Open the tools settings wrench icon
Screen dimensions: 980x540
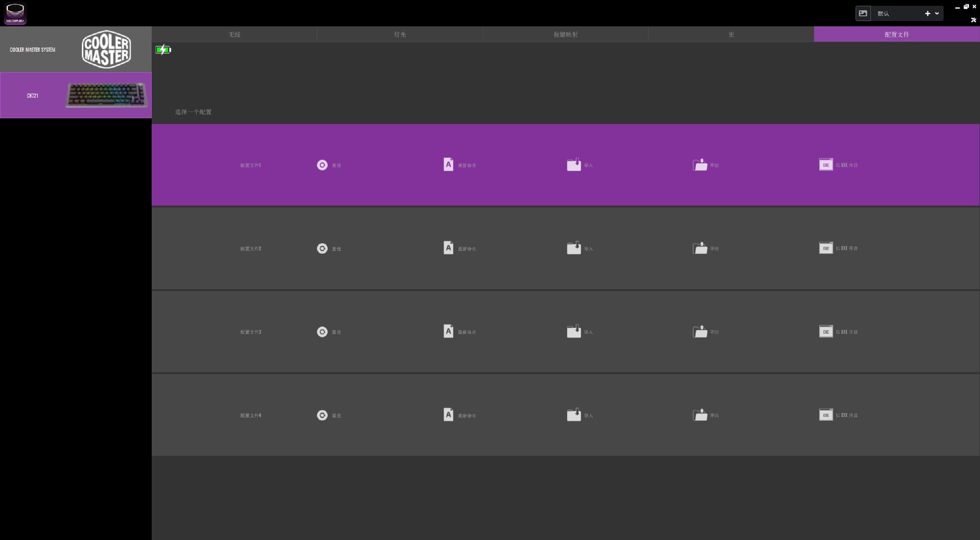[x=973, y=20]
